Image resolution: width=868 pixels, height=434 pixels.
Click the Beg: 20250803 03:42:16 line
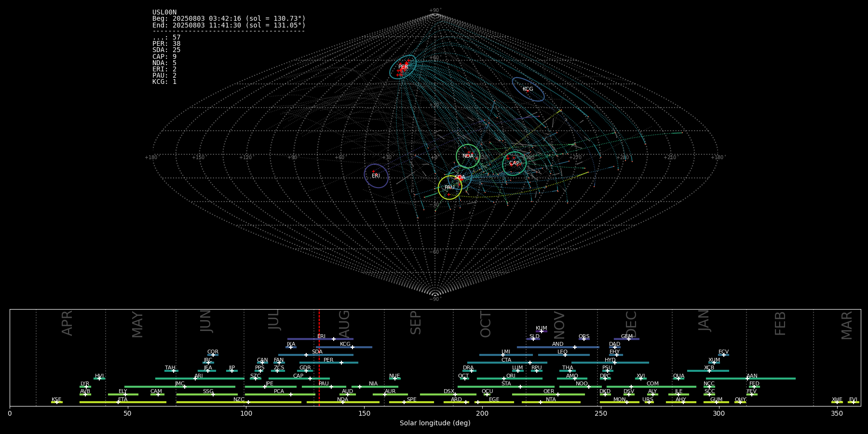229,19
